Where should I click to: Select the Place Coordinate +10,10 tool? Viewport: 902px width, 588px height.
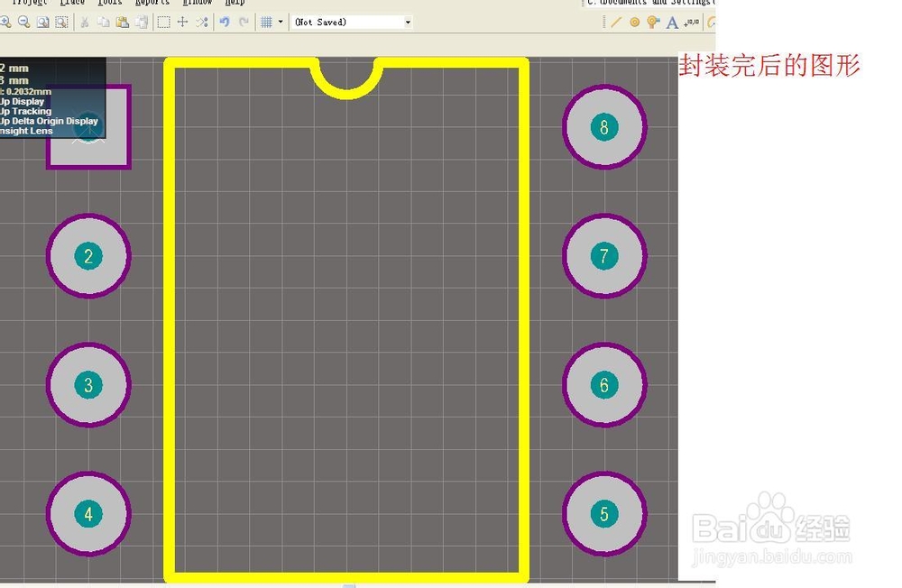[x=691, y=23]
